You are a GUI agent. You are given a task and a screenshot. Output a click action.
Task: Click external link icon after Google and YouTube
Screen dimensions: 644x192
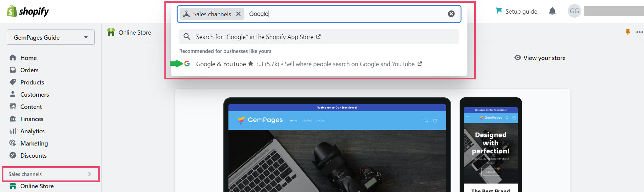pyautogui.click(x=420, y=63)
